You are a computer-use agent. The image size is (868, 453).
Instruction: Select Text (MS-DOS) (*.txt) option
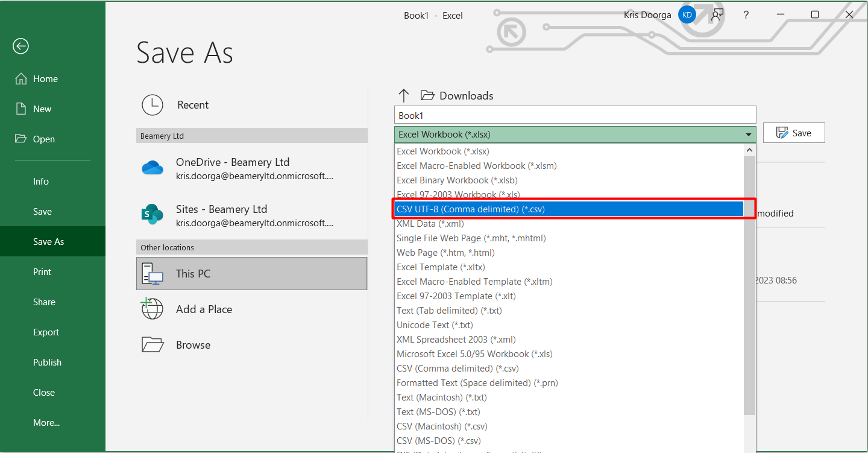point(570,412)
